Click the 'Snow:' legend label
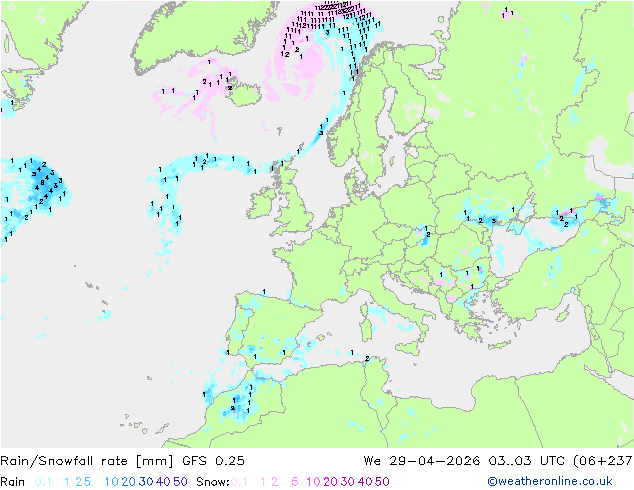This screenshot has height=490, width=634. pos(213,482)
